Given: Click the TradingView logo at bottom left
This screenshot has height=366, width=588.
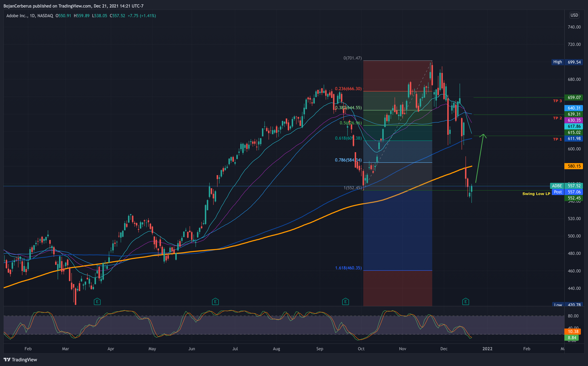Looking at the screenshot, I should [20, 360].
